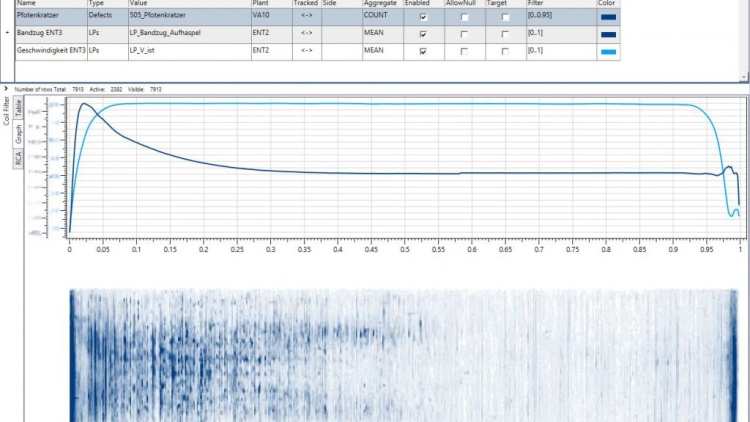Screen dimensions: 750x422
Task: Pick the color swatch for Geschwindigkeit ENT3
Action: (608, 50)
